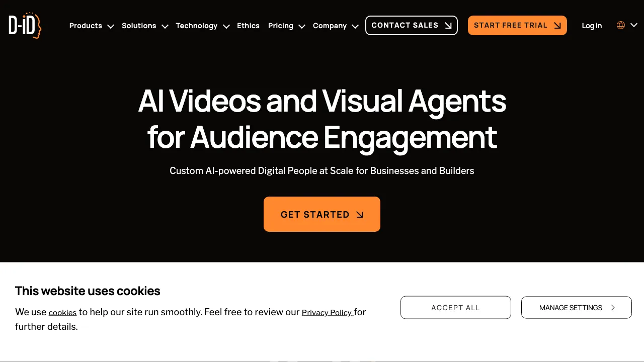
Task: Open the Products menu label
Action: click(x=86, y=26)
